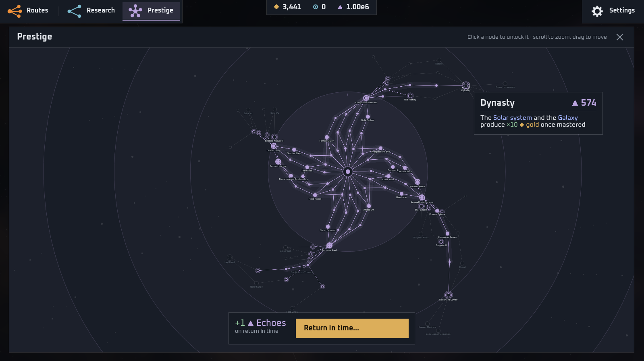Click the Return in time button
Screen dimensions: 644x361
pos(352,328)
